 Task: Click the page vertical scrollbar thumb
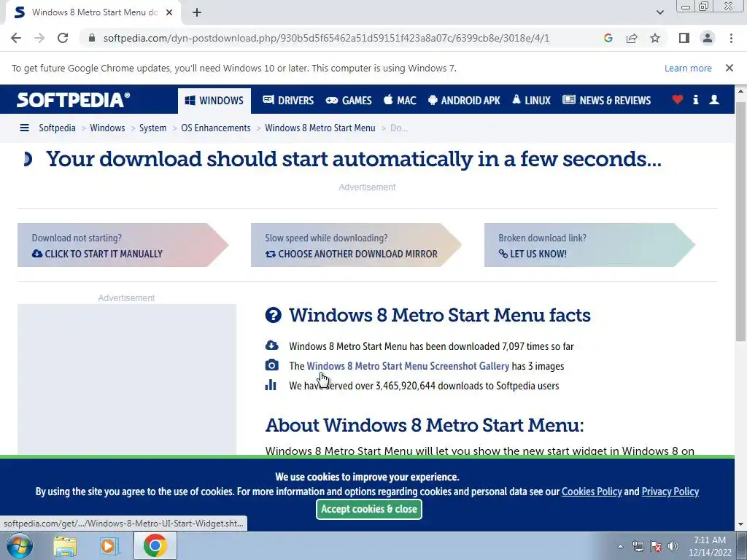pos(740,222)
